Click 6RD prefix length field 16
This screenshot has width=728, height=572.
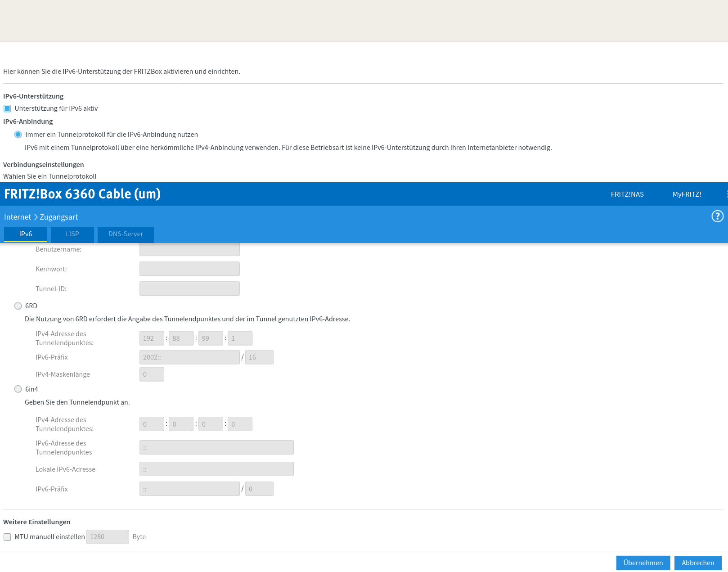tap(259, 357)
